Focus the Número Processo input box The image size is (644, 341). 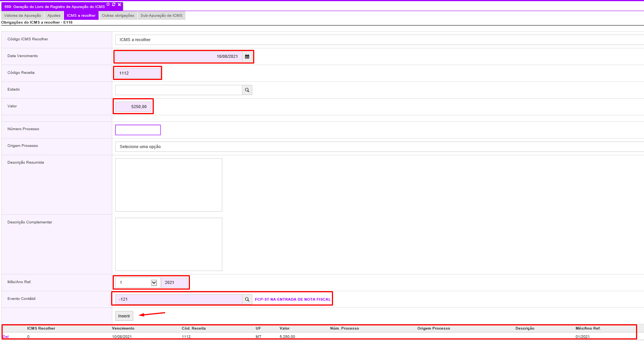(x=138, y=130)
